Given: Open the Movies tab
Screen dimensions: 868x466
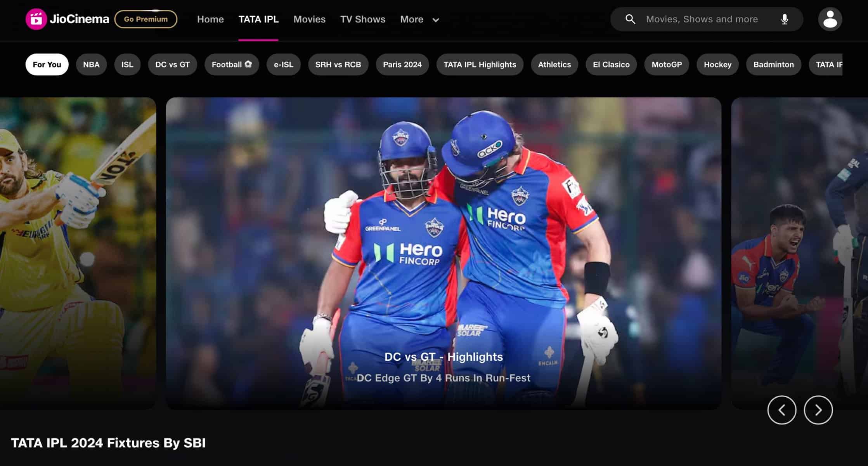Looking at the screenshot, I should pos(309,19).
